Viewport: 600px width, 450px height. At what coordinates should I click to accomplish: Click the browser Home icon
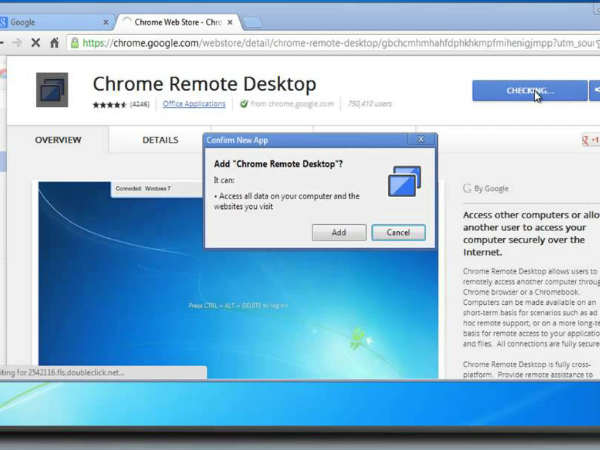click(54, 43)
